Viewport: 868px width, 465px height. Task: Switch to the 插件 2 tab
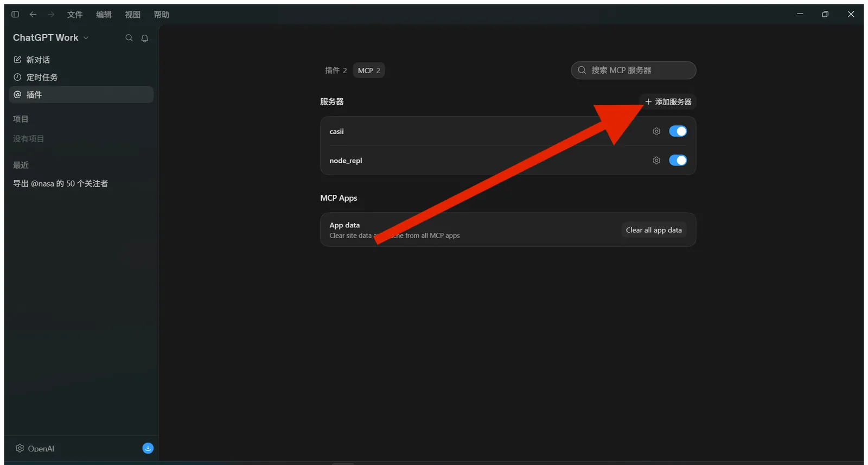(336, 71)
